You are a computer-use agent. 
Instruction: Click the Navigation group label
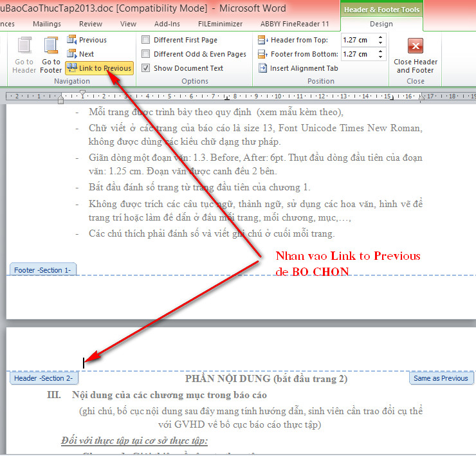72,81
